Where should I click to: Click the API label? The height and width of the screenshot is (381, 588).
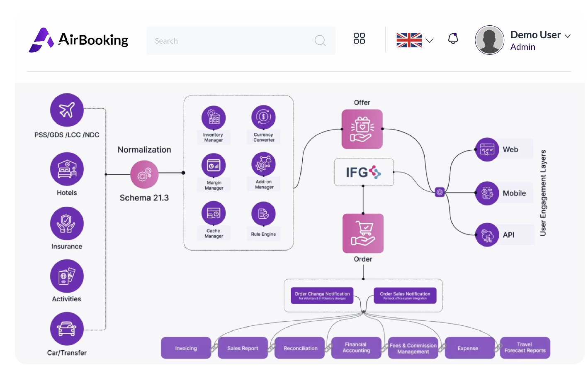[x=509, y=235]
